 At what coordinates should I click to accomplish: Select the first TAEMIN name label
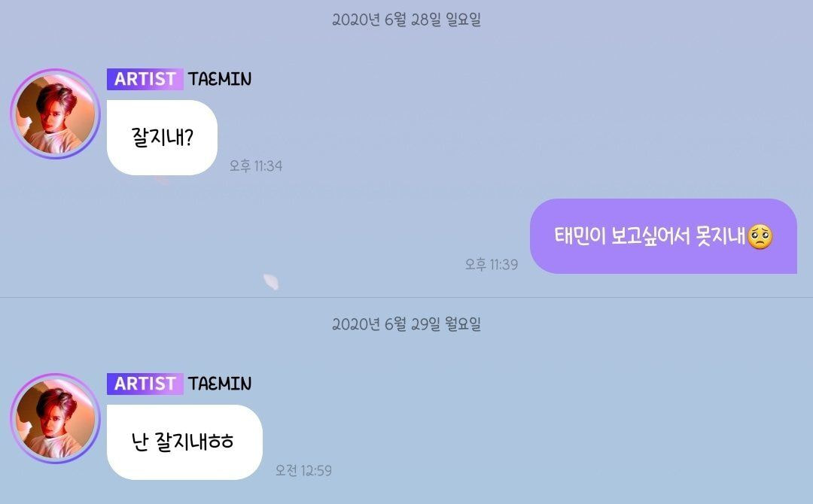click(x=220, y=79)
